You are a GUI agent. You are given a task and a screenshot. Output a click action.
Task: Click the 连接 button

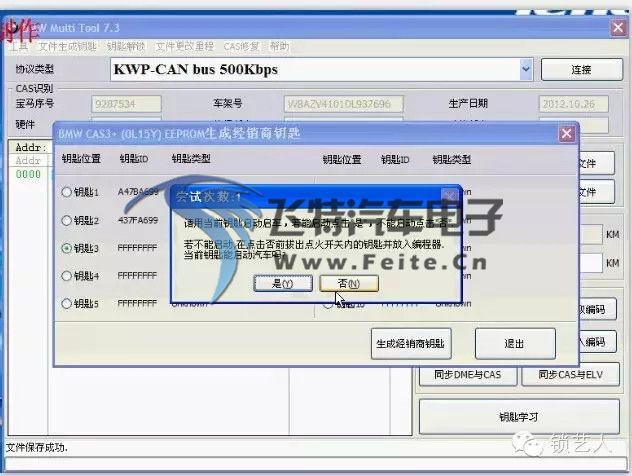coord(581,70)
